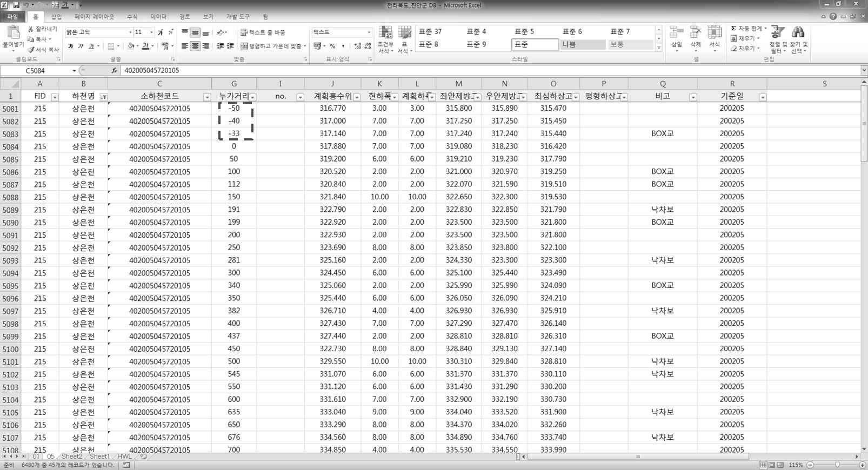Open Sort & Filter (정렬 및 필터)
Viewport: 868px width, 470px height.
(778, 39)
